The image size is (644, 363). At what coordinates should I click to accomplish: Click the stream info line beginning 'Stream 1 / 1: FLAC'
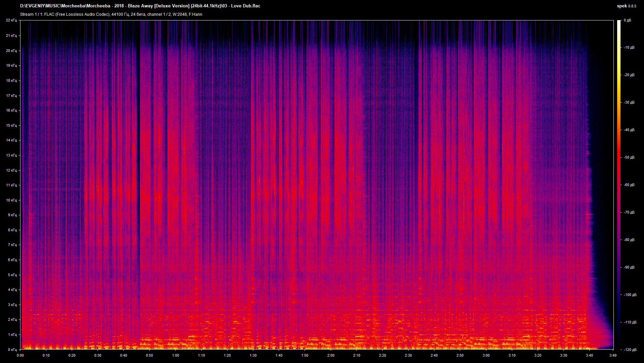pos(111,14)
